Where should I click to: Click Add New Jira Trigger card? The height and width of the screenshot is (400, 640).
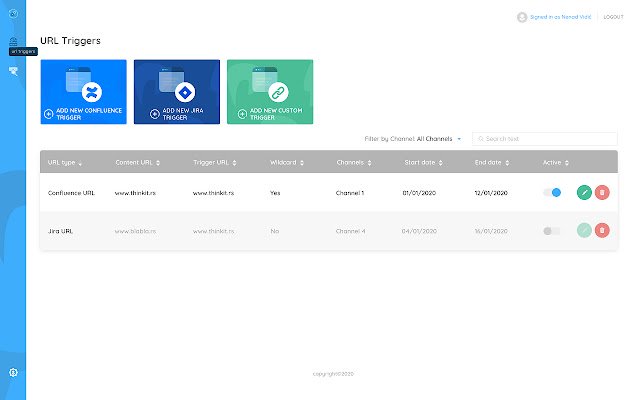pos(177,92)
